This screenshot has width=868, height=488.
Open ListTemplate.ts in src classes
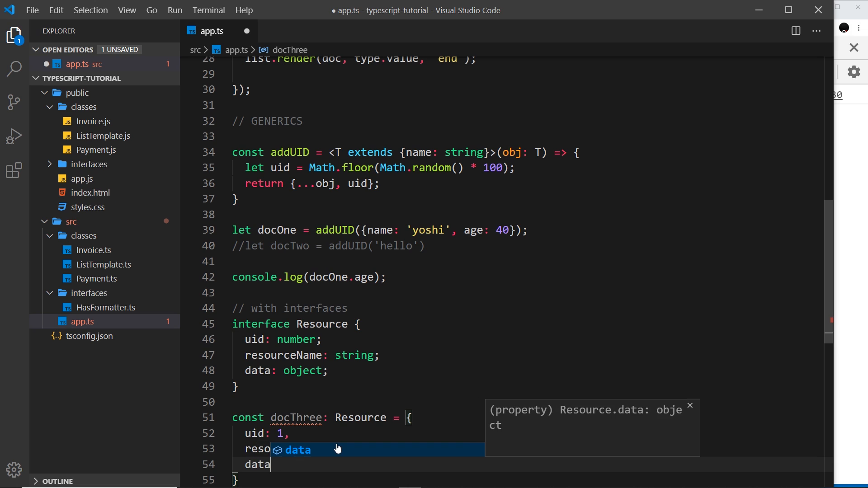(x=104, y=264)
